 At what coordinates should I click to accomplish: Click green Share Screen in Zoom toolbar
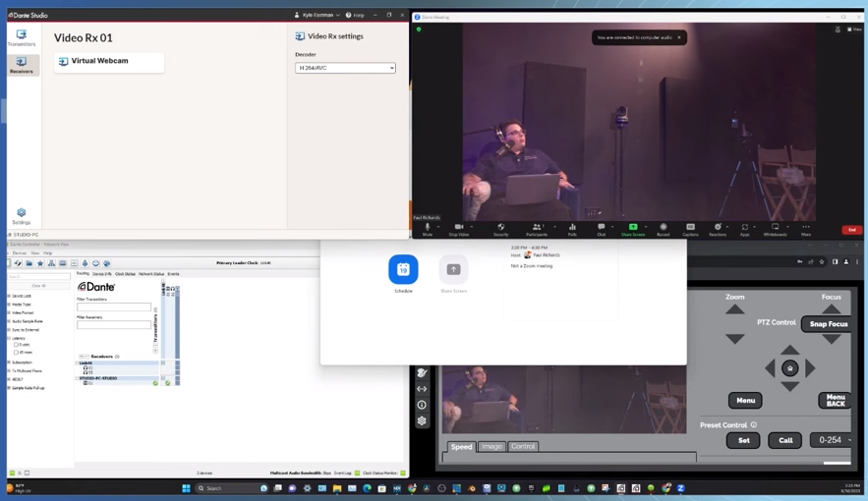(633, 230)
